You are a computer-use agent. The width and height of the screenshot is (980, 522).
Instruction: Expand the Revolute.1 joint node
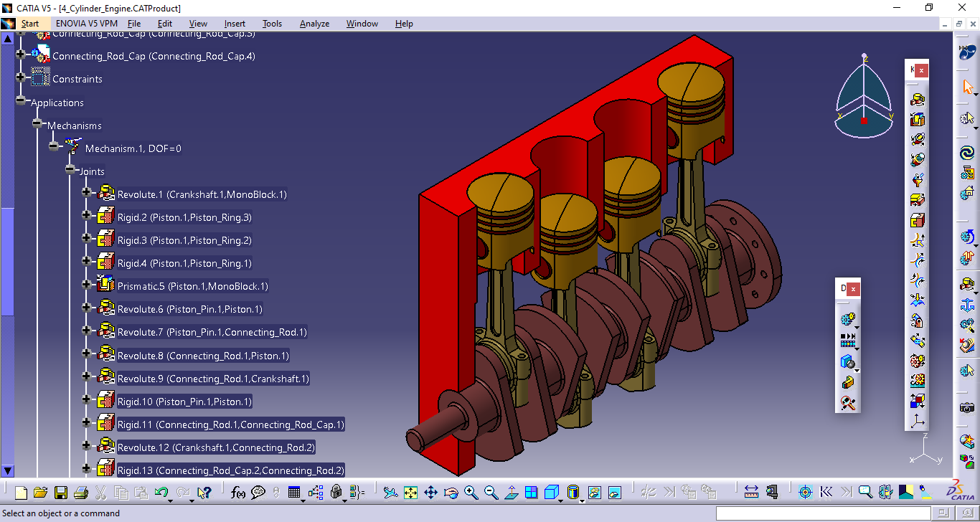point(87,192)
